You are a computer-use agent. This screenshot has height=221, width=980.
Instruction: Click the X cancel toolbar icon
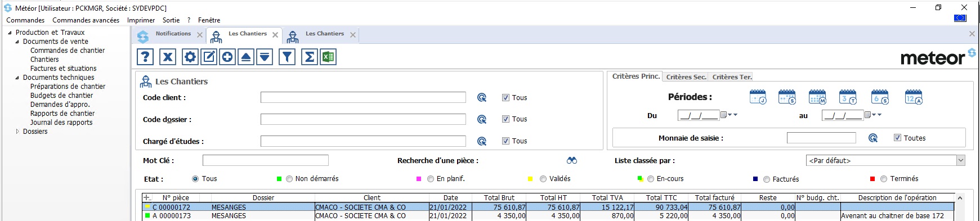168,57
